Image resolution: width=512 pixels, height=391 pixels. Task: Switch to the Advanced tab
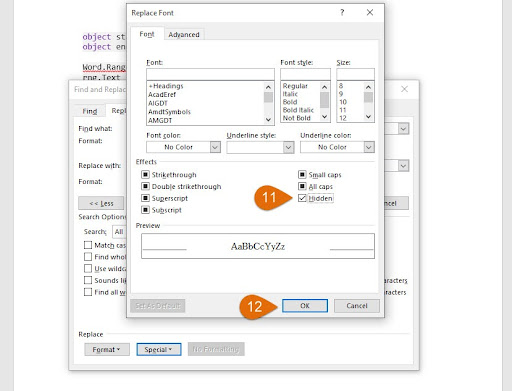click(184, 34)
